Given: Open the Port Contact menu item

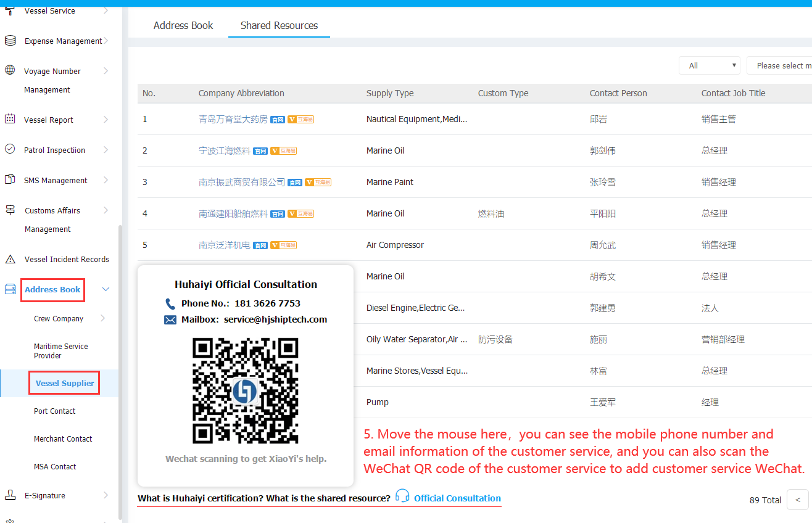Looking at the screenshot, I should [55, 411].
